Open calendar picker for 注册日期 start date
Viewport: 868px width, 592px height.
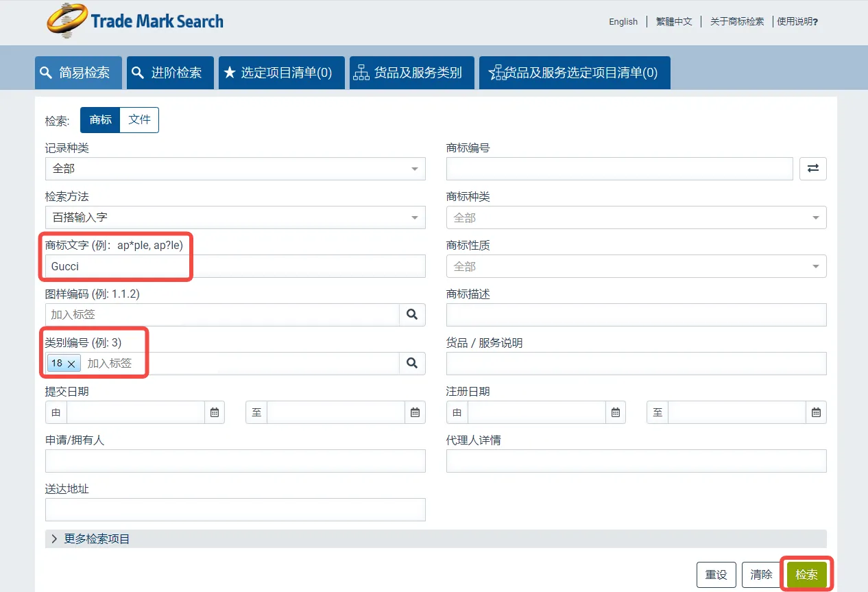[615, 412]
